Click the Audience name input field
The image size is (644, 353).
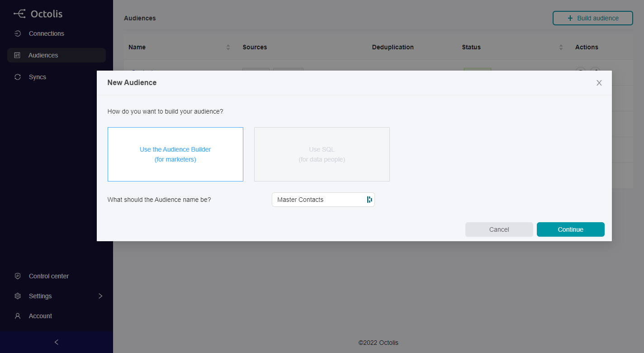(x=323, y=200)
